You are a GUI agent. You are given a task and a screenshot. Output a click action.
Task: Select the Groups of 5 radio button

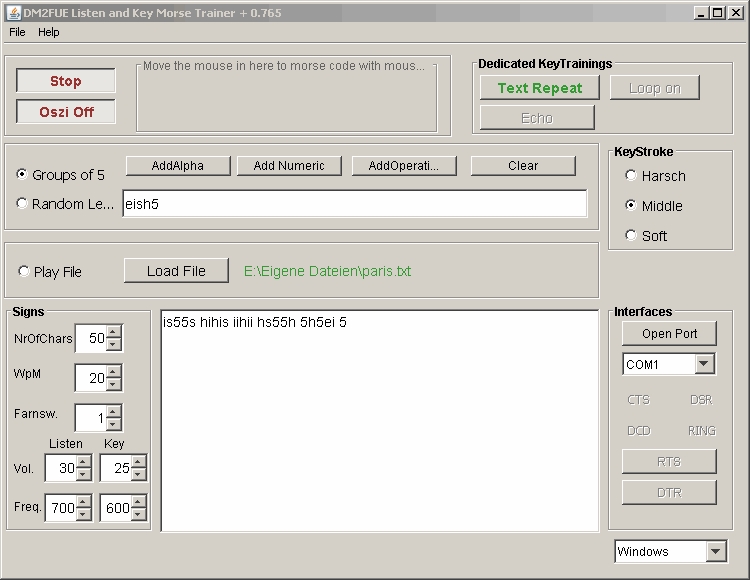(x=22, y=174)
